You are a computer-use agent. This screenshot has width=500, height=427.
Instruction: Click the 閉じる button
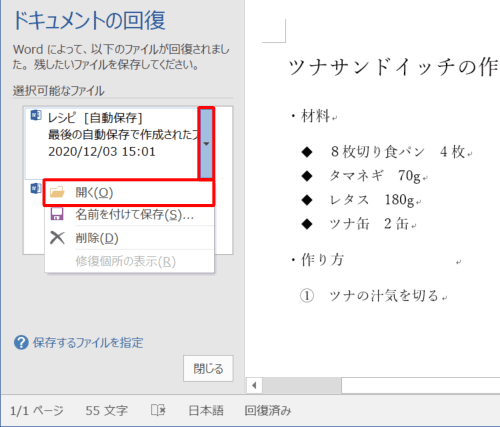pos(208,369)
